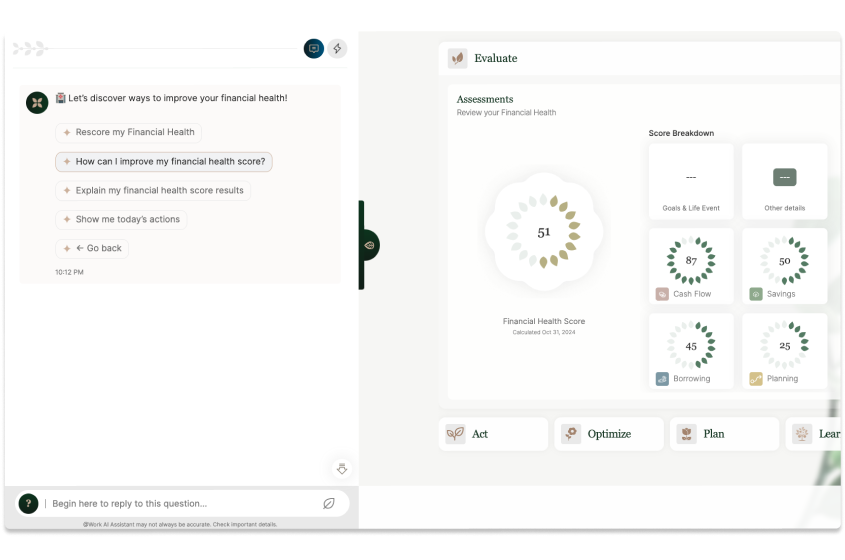This screenshot has width=845, height=560.
Task: Click the '10:12 PM' timestamp
Action: pyautogui.click(x=69, y=272)
